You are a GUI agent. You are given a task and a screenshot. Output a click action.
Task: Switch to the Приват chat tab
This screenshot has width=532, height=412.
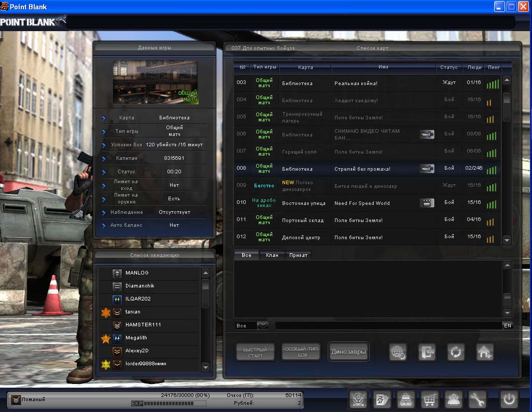coord(298,255)
